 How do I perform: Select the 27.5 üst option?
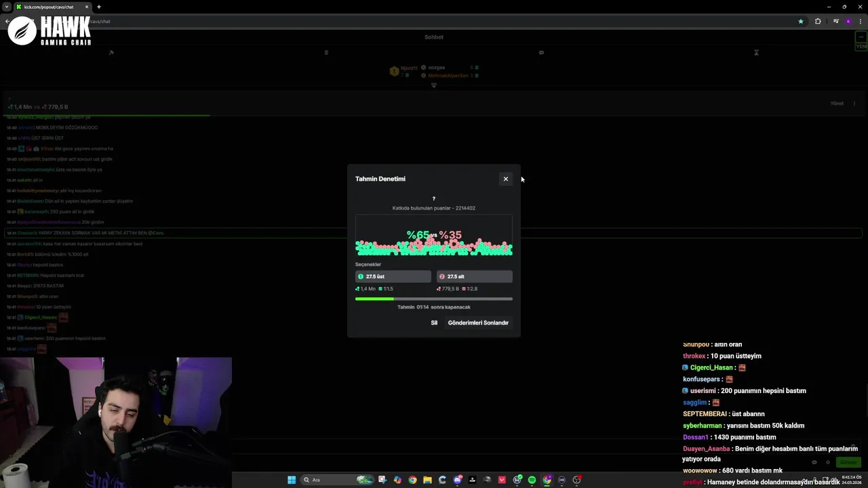[x=393, y=277]
